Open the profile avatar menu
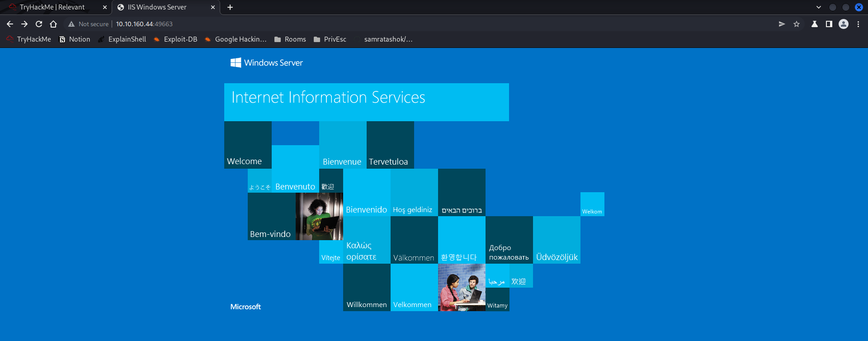This screenshot has width=868, height=341. click(844, 24)
